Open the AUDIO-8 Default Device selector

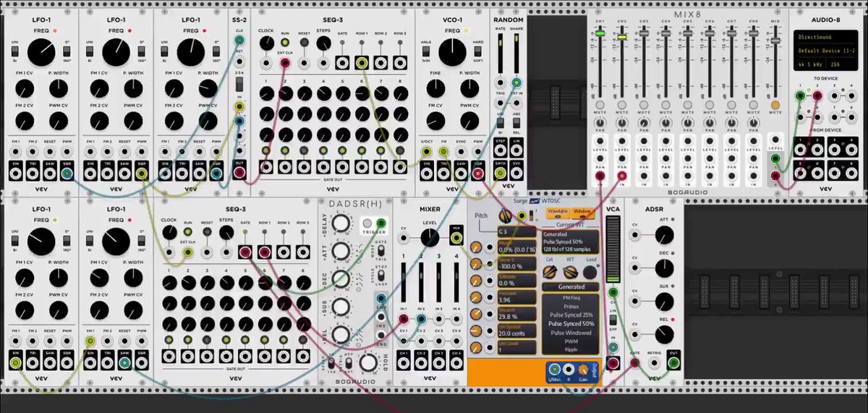pos(827,51)
